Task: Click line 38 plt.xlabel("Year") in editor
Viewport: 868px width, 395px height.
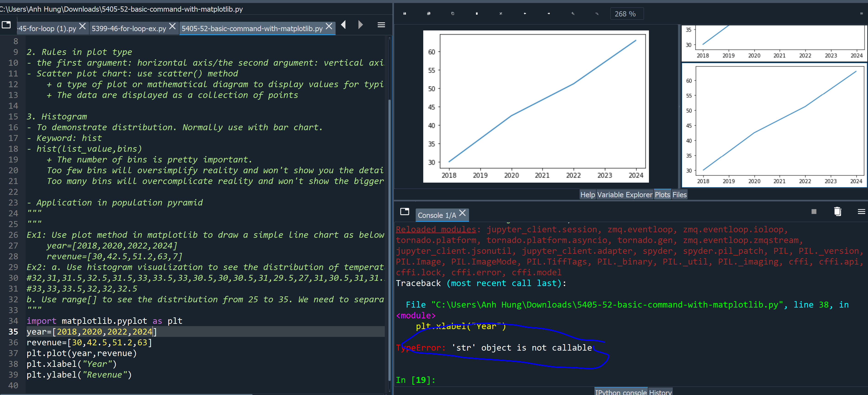Action: point(71,364)
